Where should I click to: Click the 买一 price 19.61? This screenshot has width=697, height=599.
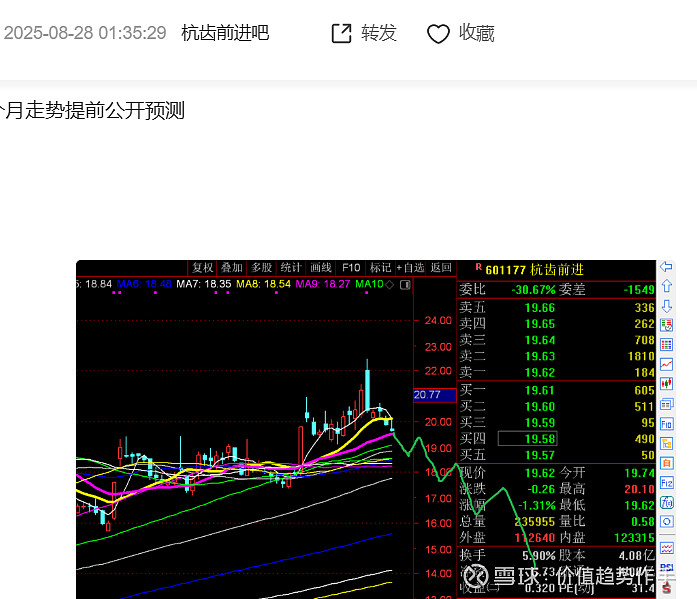540,391
